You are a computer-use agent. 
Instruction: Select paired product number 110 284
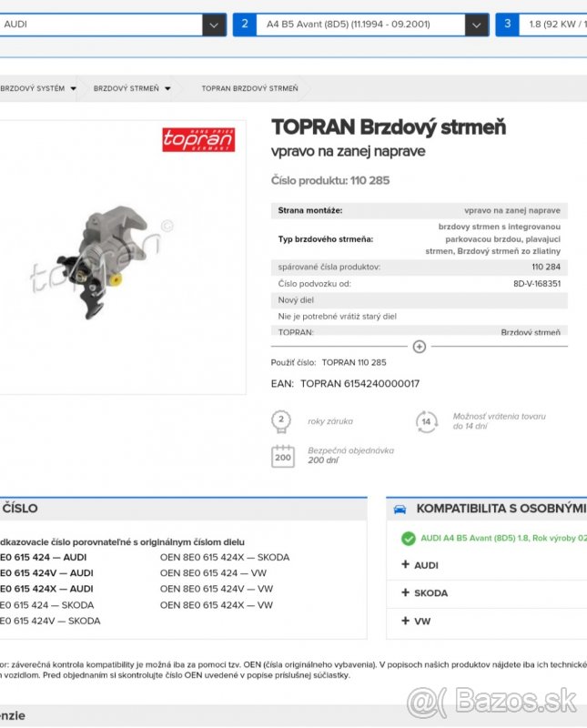pos(546,267)
